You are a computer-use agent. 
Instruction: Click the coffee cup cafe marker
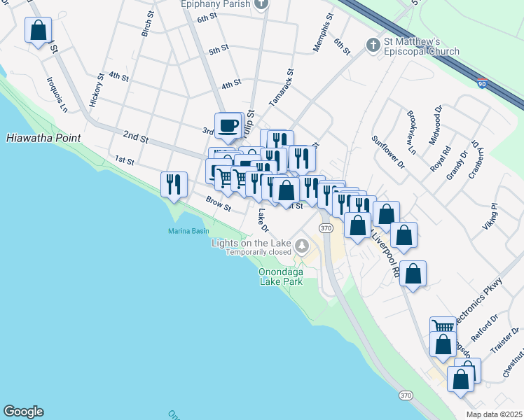click(228, 127)
